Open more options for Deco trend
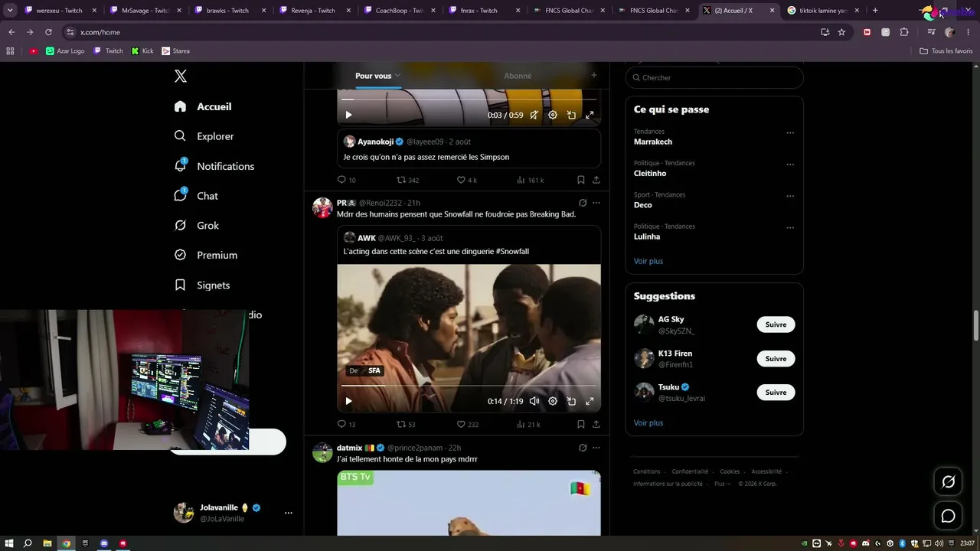980x551 pixels. [x=790, y=196]
